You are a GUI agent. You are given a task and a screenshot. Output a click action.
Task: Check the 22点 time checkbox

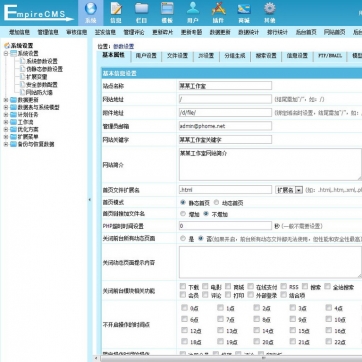click(x=329, y=341)
